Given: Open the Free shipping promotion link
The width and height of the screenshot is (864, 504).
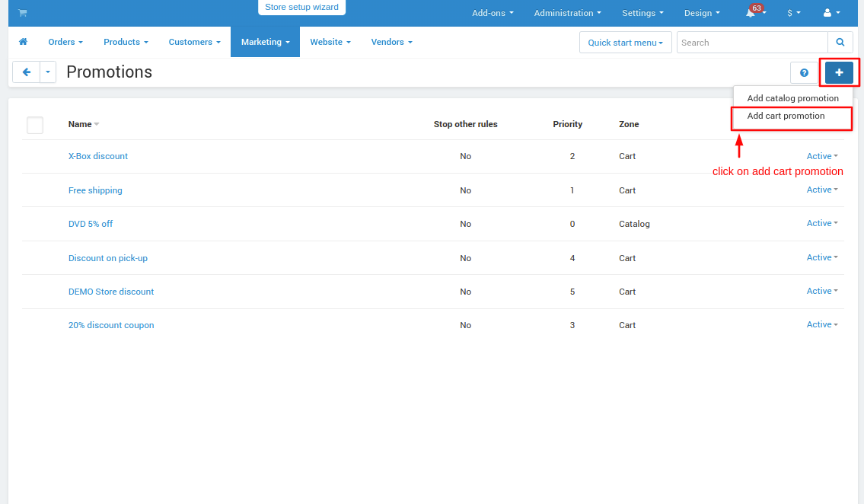Looking at the screenshot, I should pos(95,190).
